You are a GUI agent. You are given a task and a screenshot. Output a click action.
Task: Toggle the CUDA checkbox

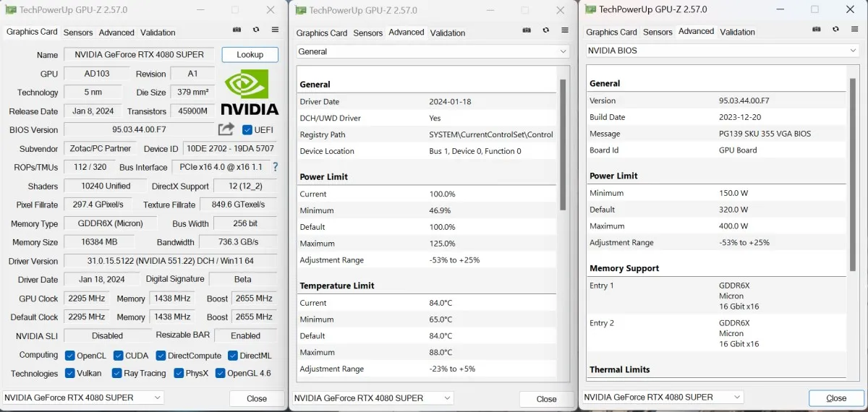[x=117, y=356]
